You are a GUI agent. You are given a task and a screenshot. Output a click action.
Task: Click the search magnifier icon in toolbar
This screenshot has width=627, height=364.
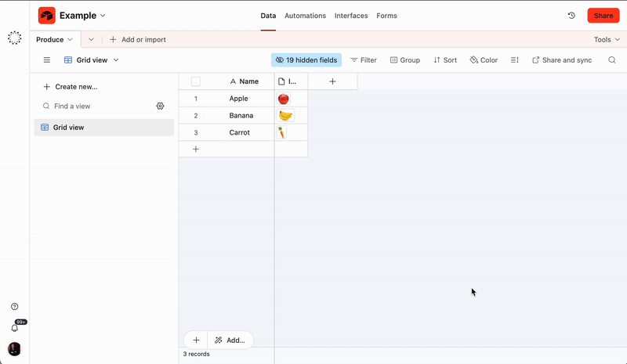612,60
